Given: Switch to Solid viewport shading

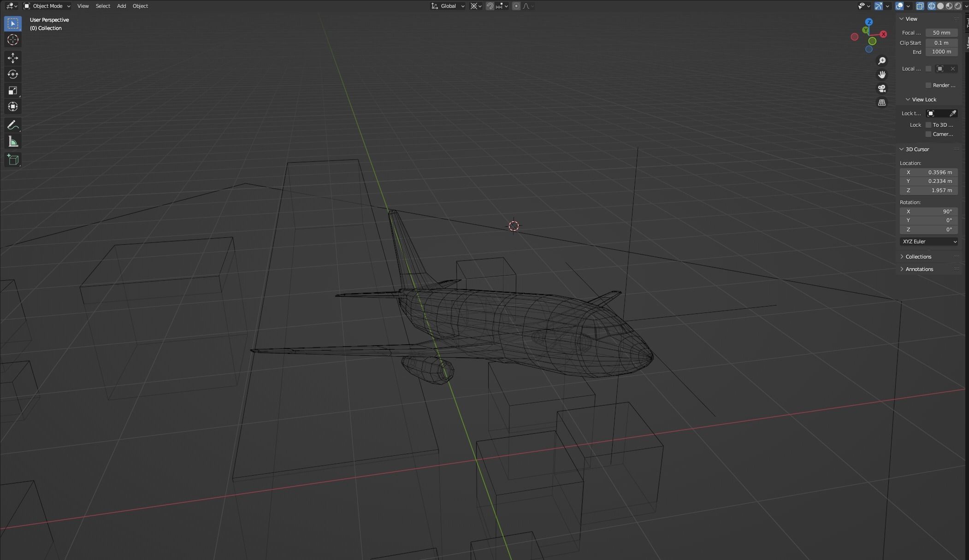Looking at the screenshot, I should pos(940,6).
